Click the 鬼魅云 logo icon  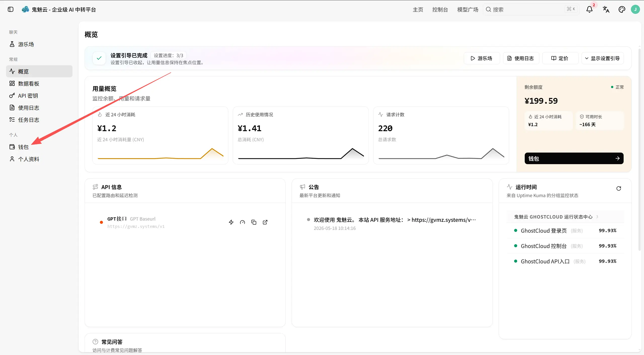(25, 10)
